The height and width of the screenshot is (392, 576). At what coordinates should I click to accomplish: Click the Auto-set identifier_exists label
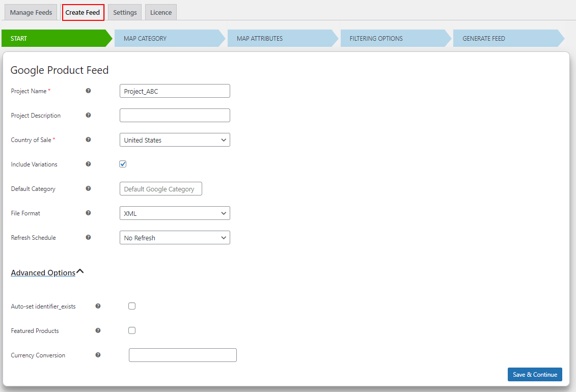43,306
